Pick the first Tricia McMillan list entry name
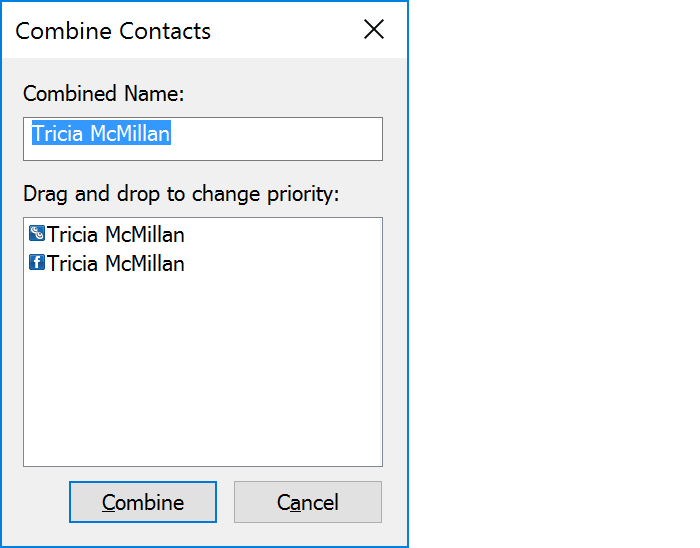The height and width of the screenshot is (548, 700). [x=116, y=234]
